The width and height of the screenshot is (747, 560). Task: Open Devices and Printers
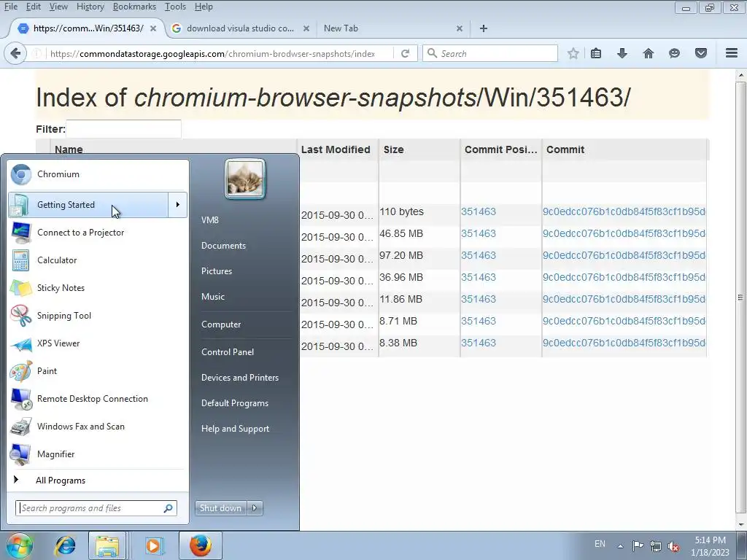[x=240, y=378]
